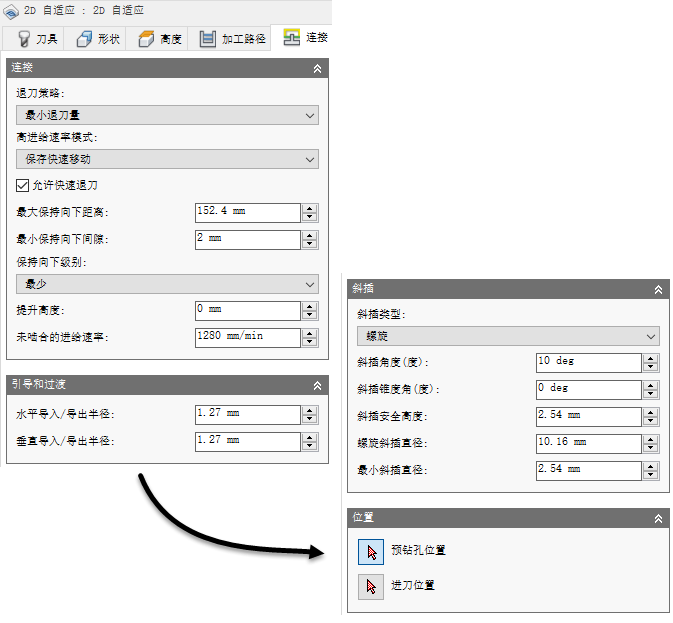Decrease 最小保持向下间隙 with stepper down arrow

[x=309, y=245]
